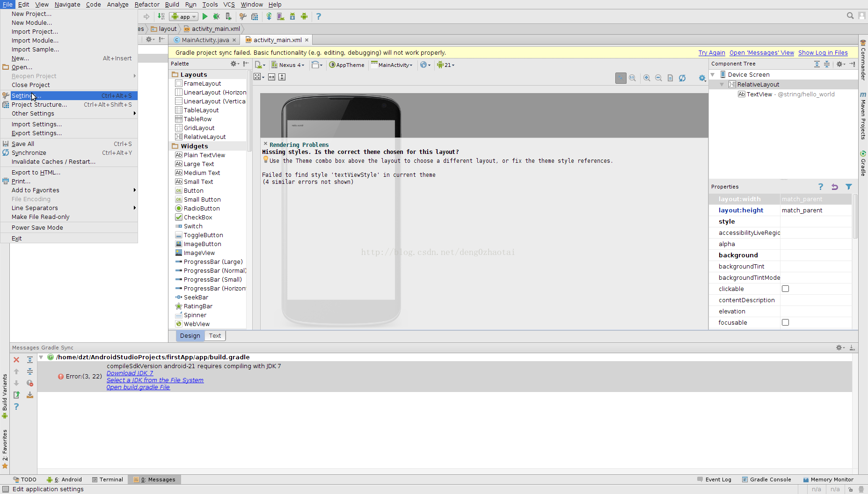The height and width of the screenshot is (494, 868).
Task: Toggle the clickable property checkbox
Action: pyautogui.click(x=786, y=289)
